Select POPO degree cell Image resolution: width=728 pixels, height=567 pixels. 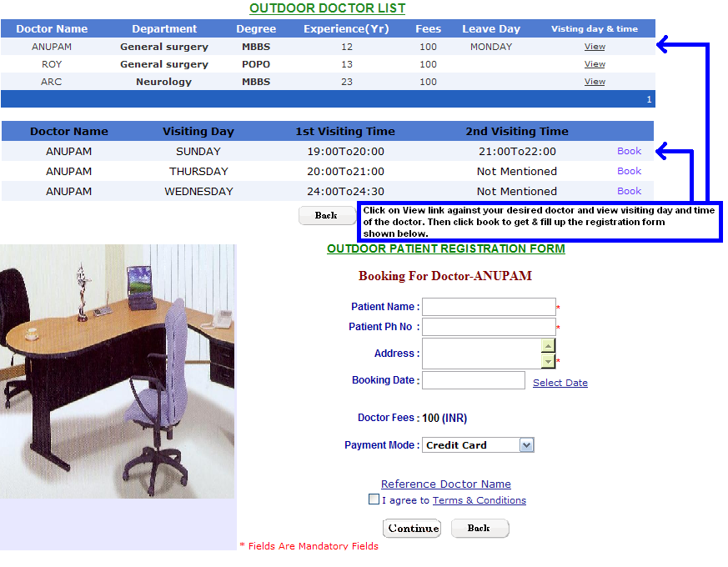pyautogui.click(x=256, y=64)
